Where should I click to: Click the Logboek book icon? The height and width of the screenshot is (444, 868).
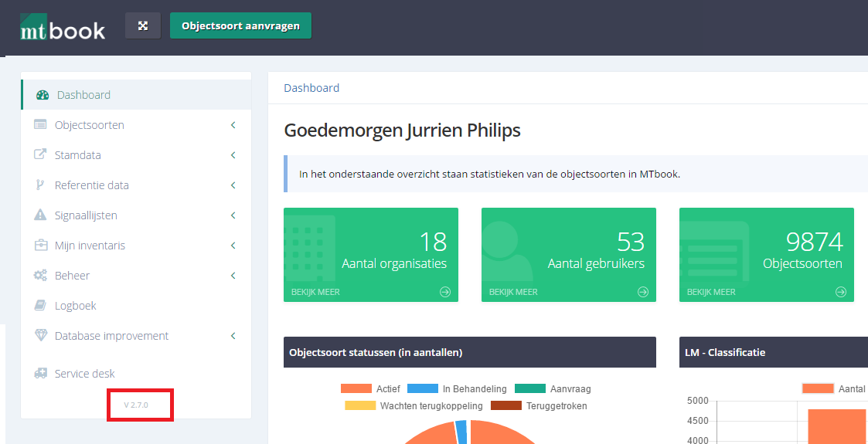(x=40, y=305)
